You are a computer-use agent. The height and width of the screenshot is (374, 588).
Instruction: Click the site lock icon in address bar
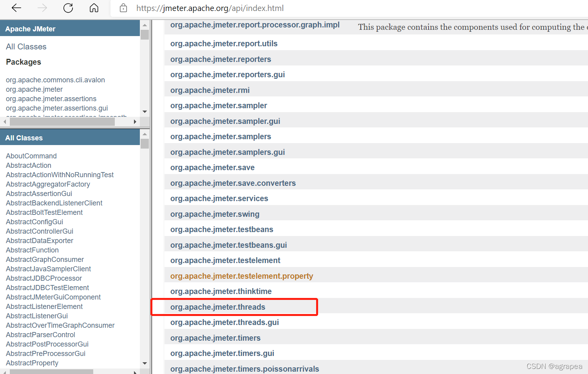(123, 8)
